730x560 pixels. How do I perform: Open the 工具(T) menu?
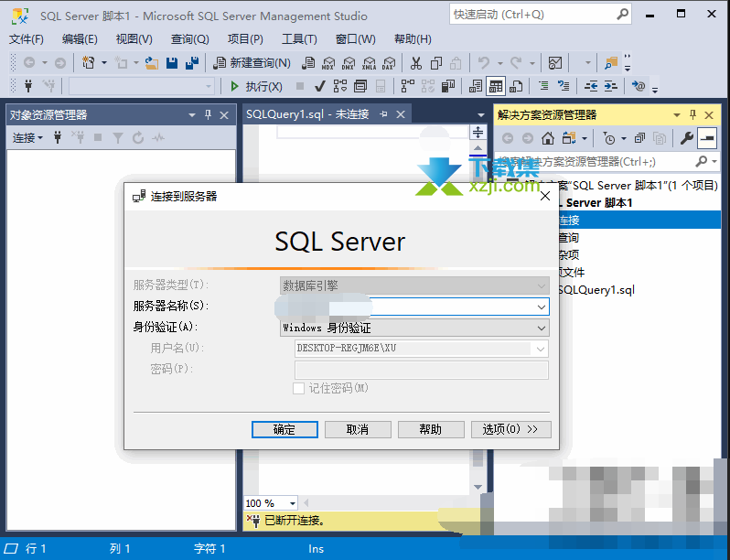click(x=299, y=39)
